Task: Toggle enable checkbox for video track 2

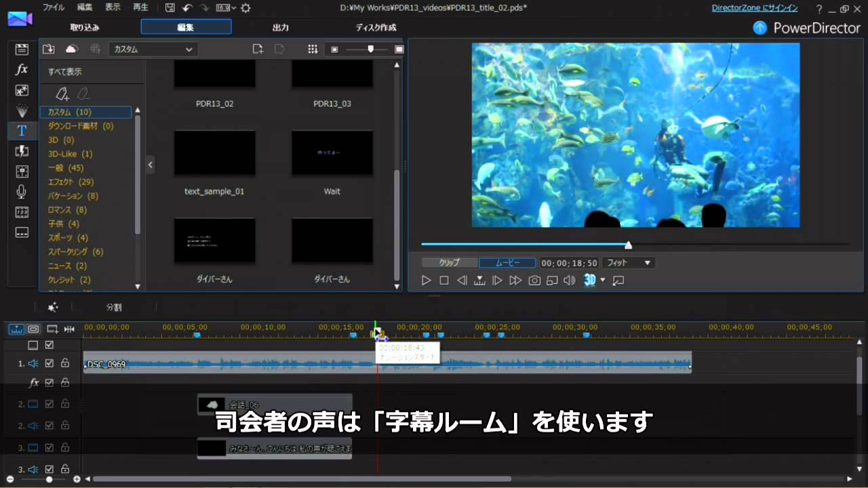Action: [49, 404]
